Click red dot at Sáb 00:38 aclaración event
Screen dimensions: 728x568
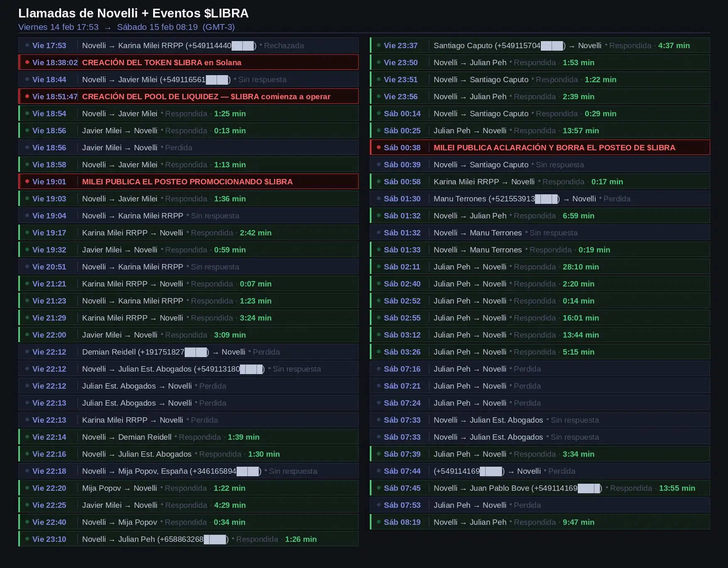(x=379, y=147)
